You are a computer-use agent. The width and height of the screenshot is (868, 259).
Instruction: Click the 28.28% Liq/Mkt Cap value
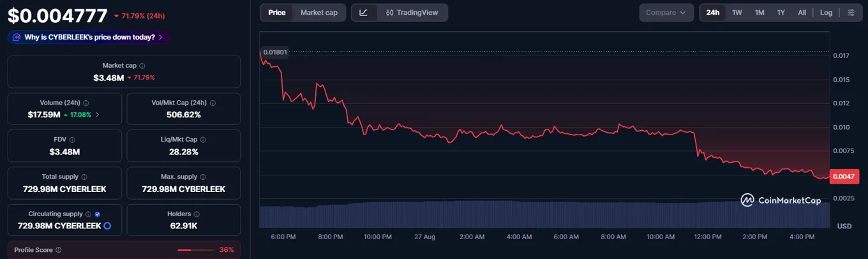[x=184, y=152]
